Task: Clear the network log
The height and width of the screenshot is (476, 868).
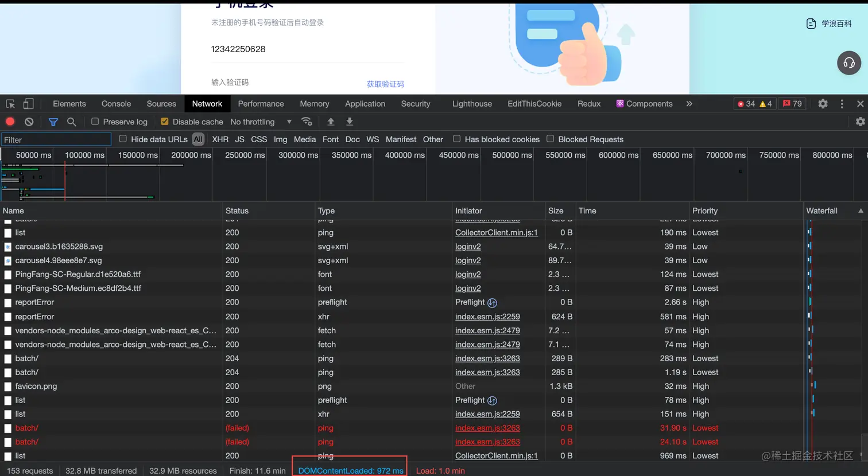Action: point(29,122)
